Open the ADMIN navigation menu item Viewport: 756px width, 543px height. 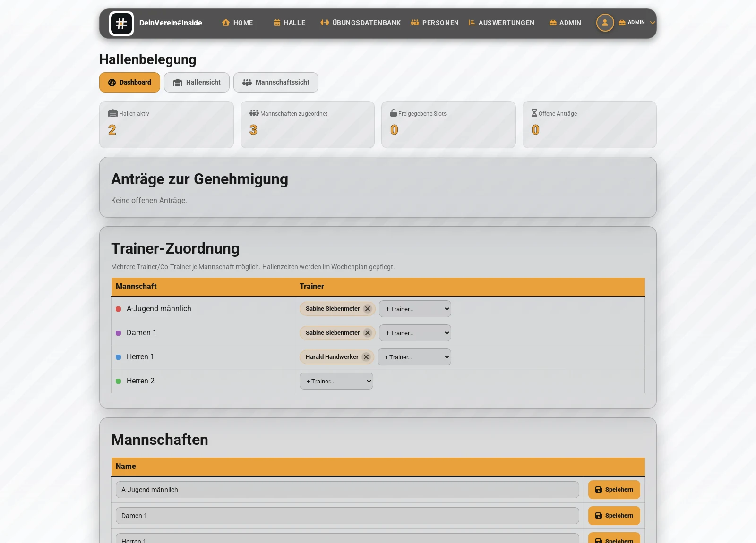point(565,23)
